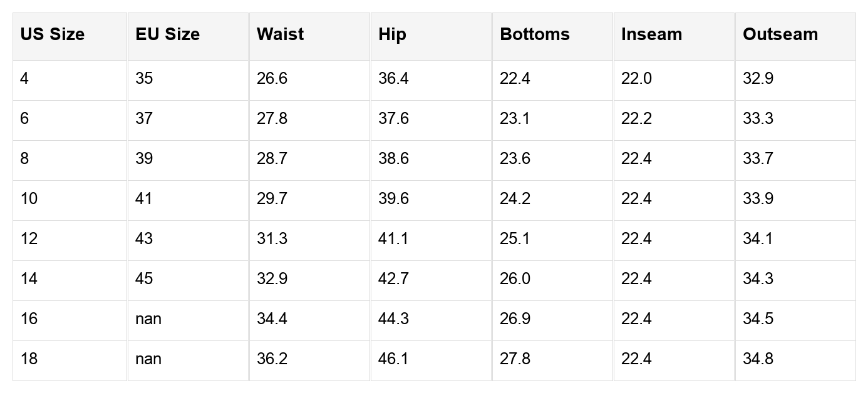Select US size 4 cell
The width and height of the screenshot is (868, 393).
pos(70,80)
